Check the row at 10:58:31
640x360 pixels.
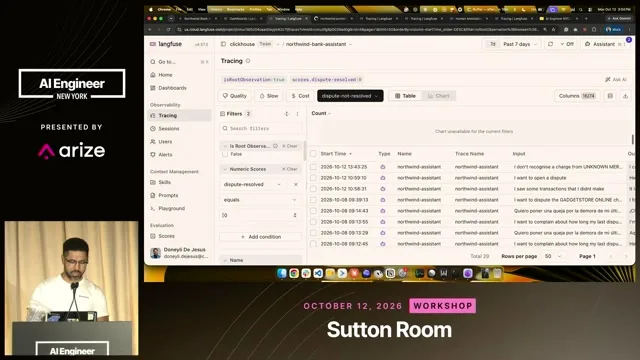[313, 189]
